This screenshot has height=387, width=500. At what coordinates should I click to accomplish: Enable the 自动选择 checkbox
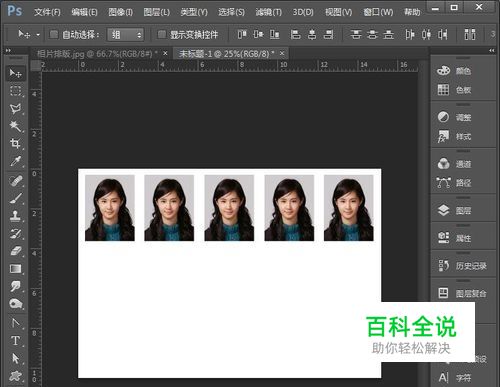54,34
